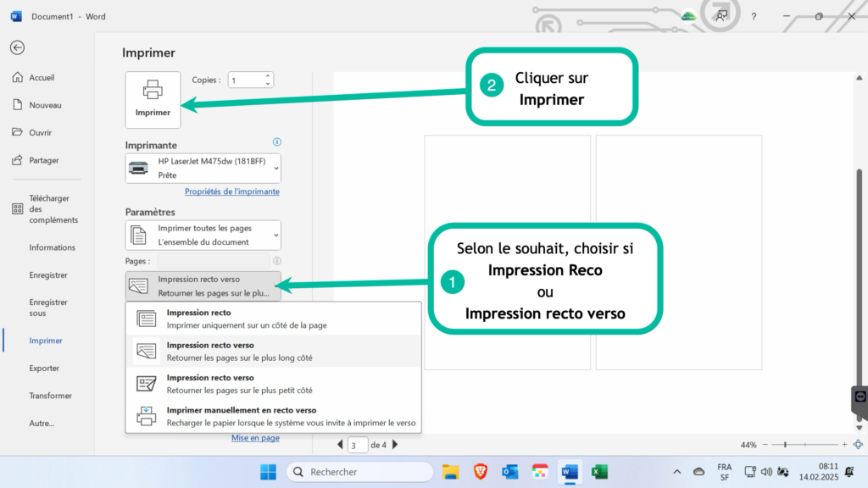Click the zoom to page icon
Viewport: 868px width, 488px height.
pos(858,444)
